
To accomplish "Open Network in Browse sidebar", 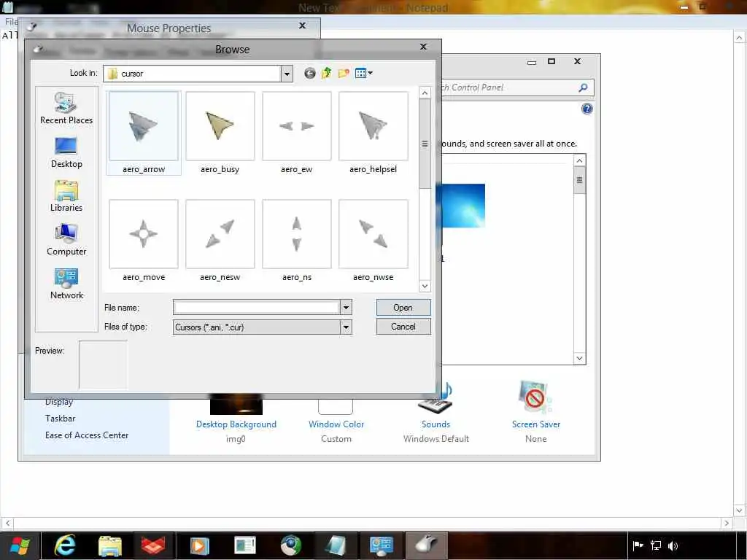I will coord(66,284).
